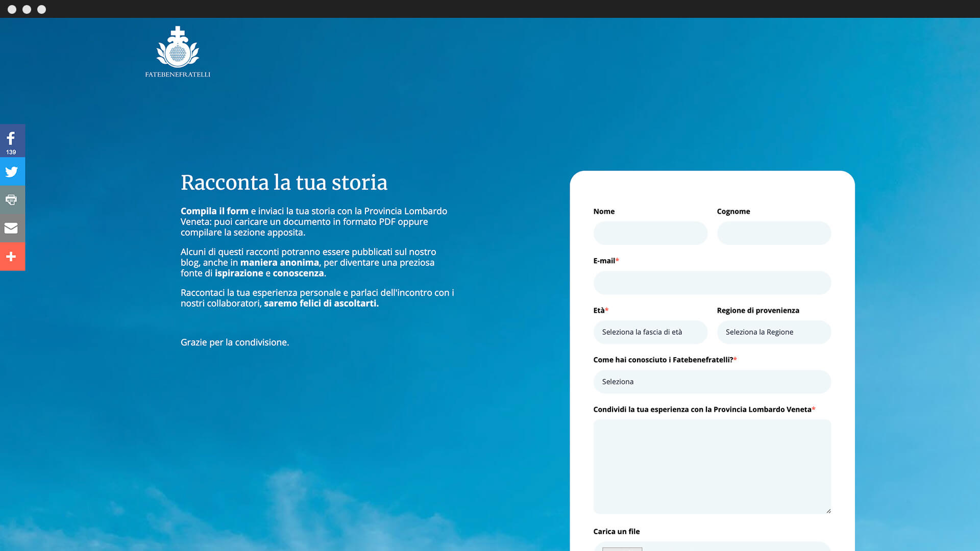The width and height of the screenshot is (980, 551).
Task: Click the printer icon in sidebar
Action: [12, 199]
